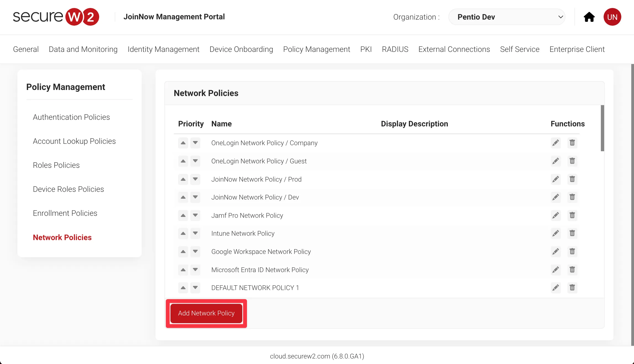This screenshot has height=364, width=634.
Task: Open the Organization dropdown showing Pentio Dev
Action: pos(507,17)
